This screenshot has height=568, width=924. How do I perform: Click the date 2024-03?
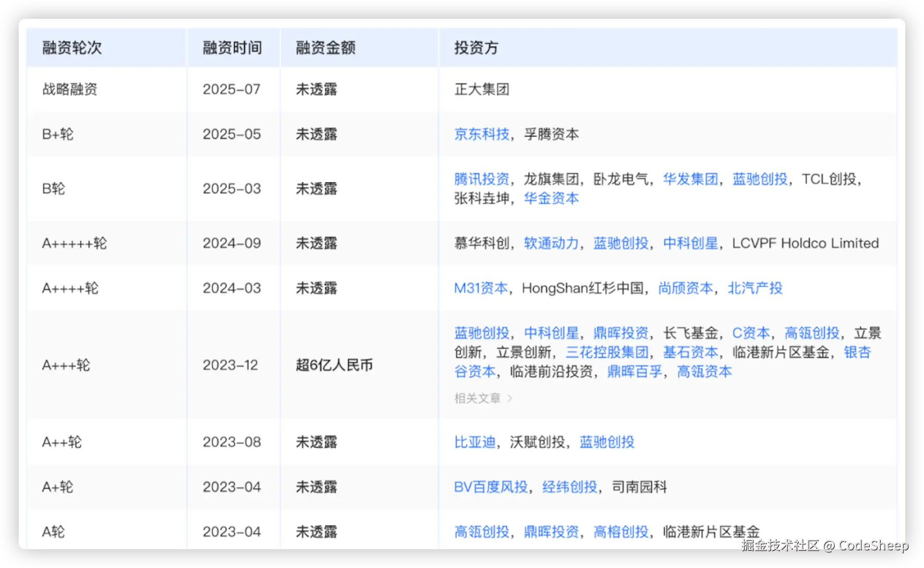coord(232,288)
